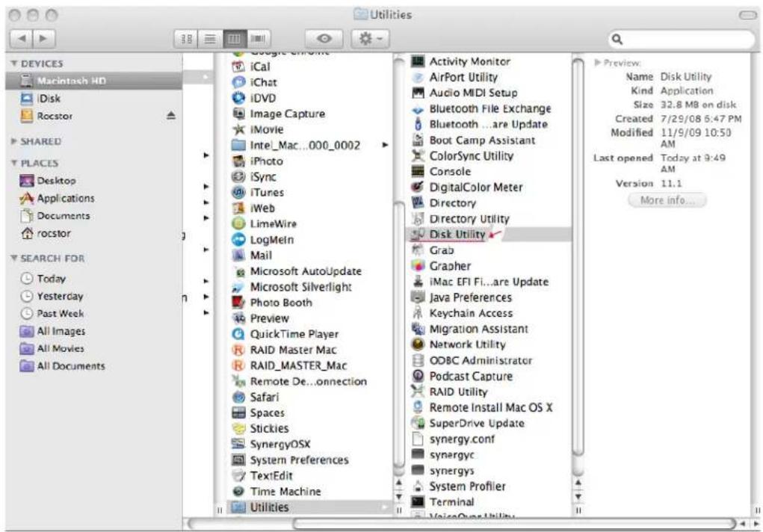Eject the Rocstor drive

(171, 115)
